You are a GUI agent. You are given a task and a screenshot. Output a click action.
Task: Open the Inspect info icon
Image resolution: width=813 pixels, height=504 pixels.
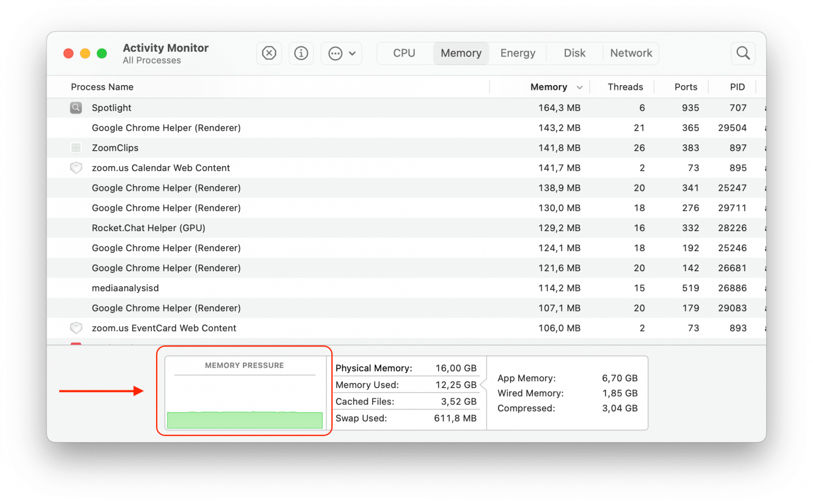click(x=301, y=53)
